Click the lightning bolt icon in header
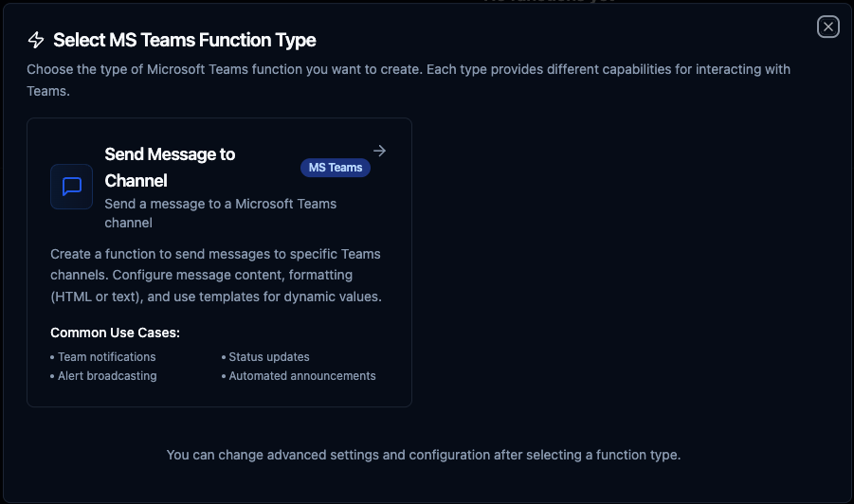The width and height of the screenshot is (854, 504). click(x=36, y=40)
